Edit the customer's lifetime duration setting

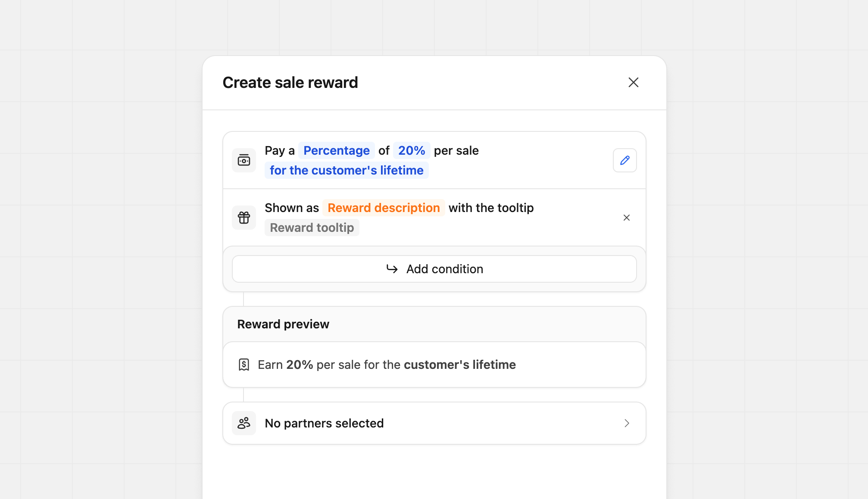347,170
